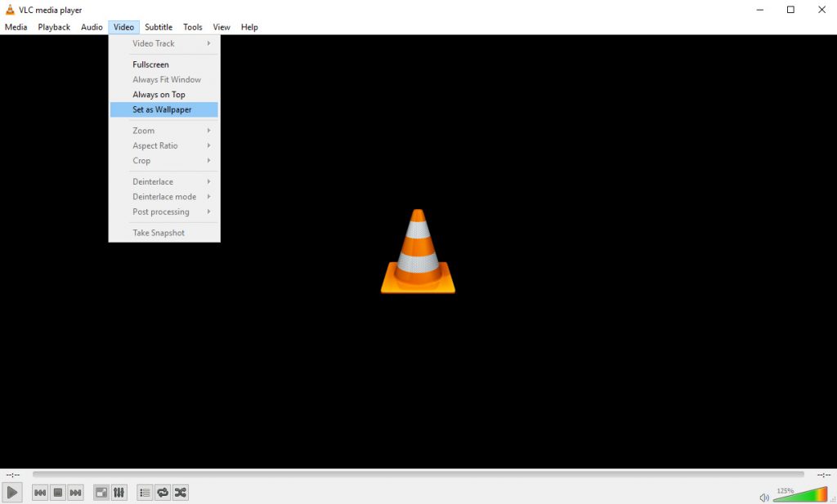Expand the Aspect Ratio submenu
The width and height of the screenshot is (837, 504).
point(164,145)
